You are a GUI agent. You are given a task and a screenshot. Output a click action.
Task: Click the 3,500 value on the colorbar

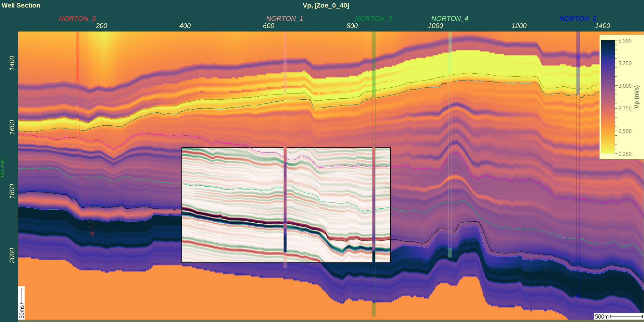625,41
